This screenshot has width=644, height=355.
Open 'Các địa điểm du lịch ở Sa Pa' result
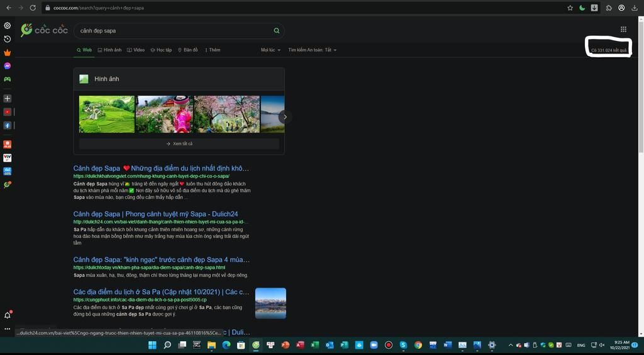pos(162,291)
